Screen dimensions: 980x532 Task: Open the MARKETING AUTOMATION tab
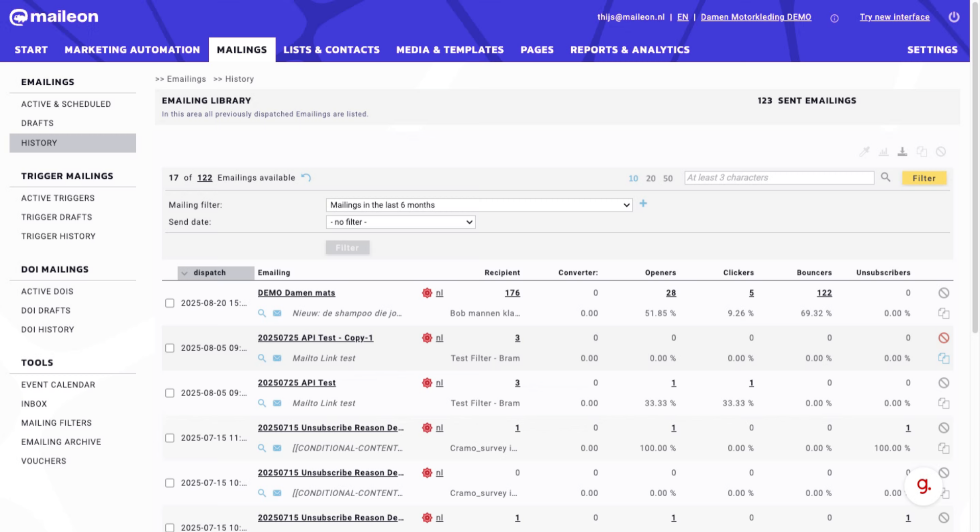pos(132,50)
